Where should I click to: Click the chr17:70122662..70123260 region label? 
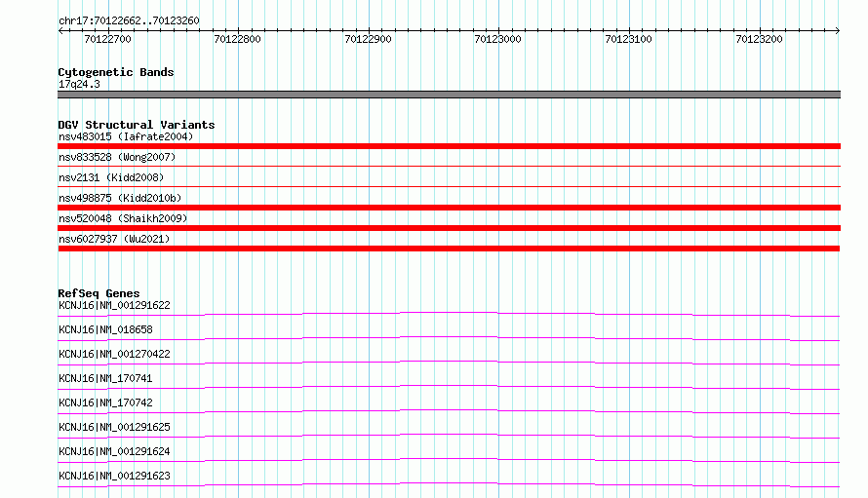129,20
